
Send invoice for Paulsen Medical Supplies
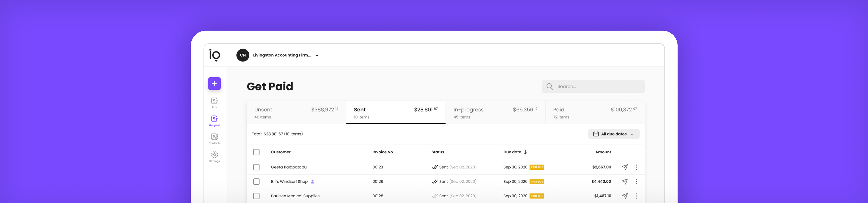625,196
